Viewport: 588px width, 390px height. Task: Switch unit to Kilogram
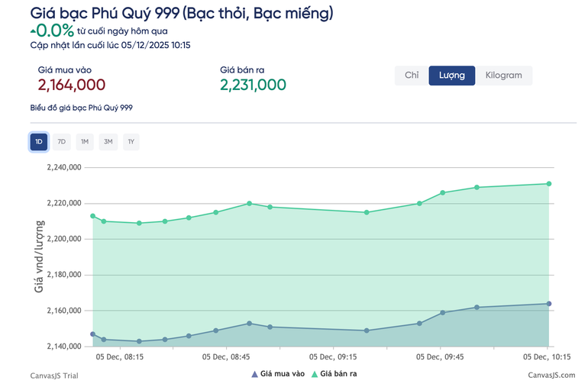[504, 76]
